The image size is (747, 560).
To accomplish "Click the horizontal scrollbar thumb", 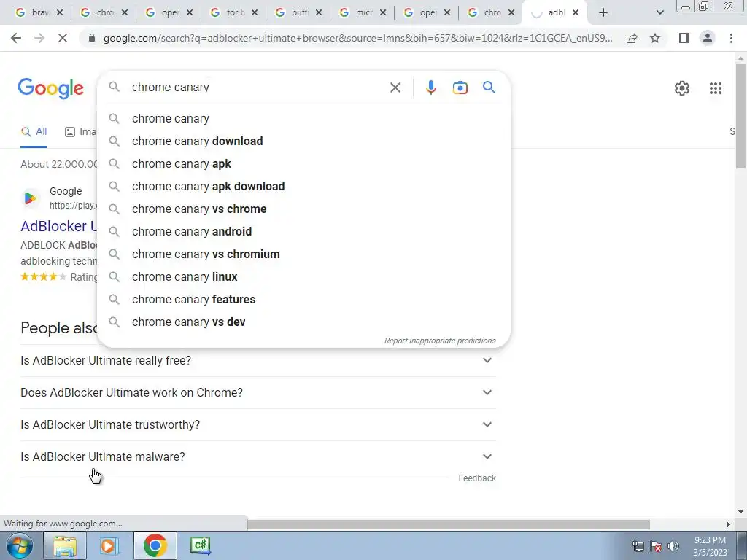I will (x=449, y=524).
